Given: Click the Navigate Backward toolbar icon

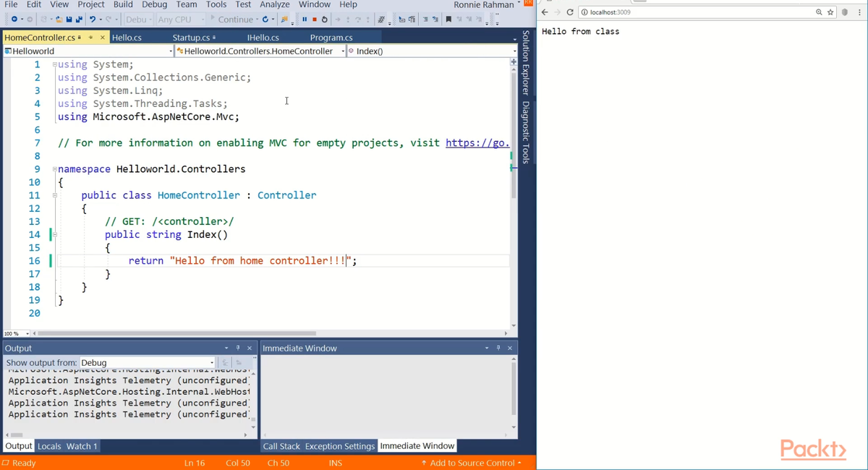Looking at the screenshot, I should tap(14, 20).
